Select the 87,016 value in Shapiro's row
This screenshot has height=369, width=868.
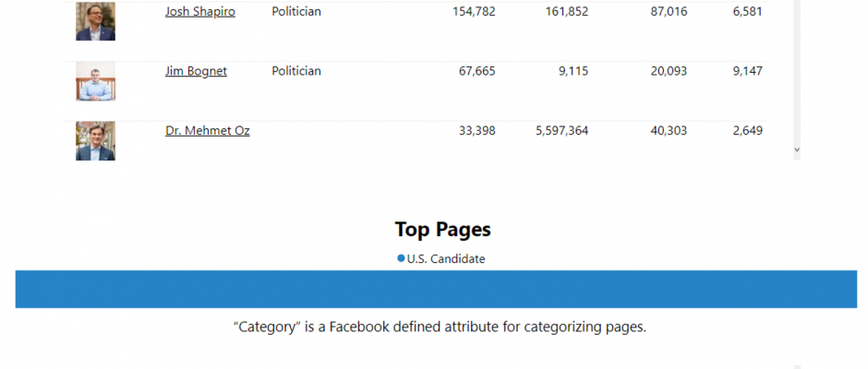(x=669, y=12)
